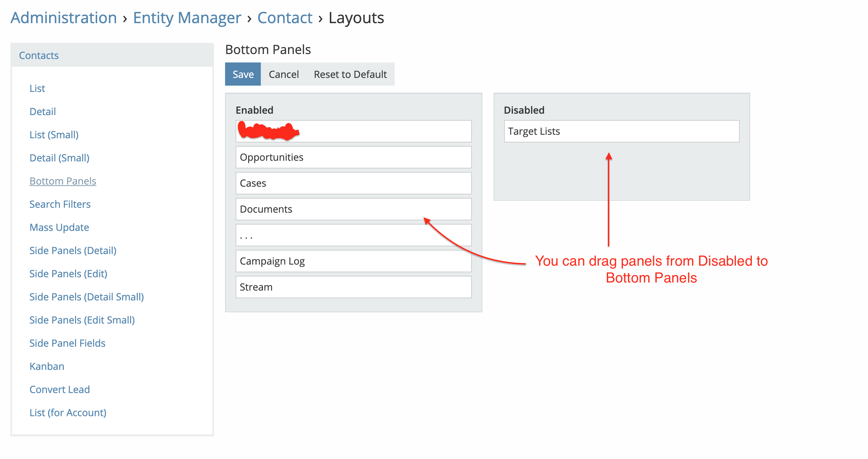
Task: Click the Target Lists disabled item
Action: tap(621, 131)
